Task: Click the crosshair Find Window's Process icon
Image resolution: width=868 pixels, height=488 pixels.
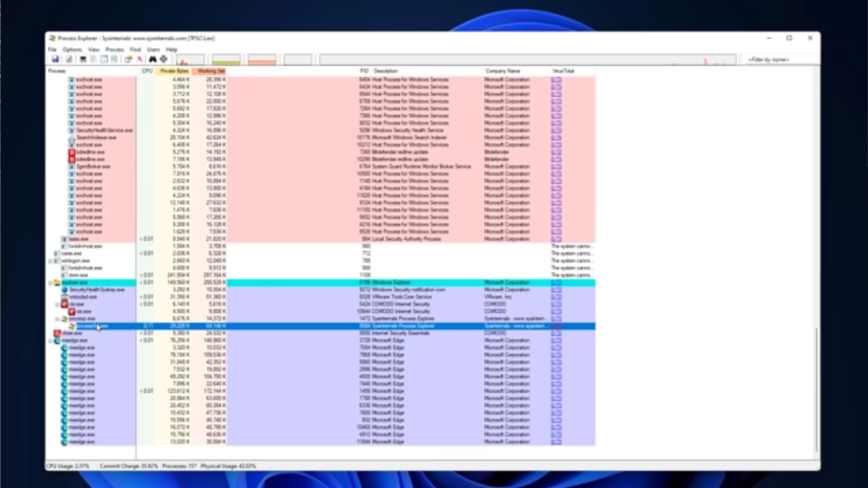Action: click(164, 59)
